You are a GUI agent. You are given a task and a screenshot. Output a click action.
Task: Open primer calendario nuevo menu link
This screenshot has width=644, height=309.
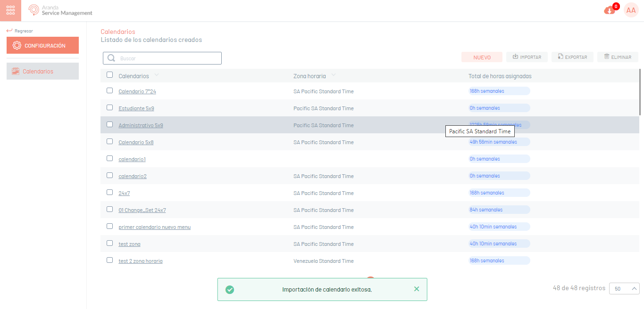[x=155, y=227]
